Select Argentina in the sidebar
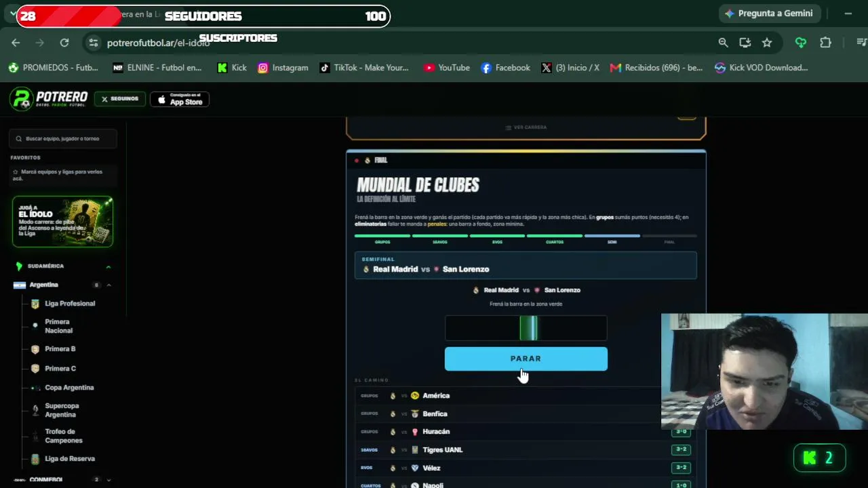Screen dimensions: 868x488 pyautogui.click(x=44, y=285)
